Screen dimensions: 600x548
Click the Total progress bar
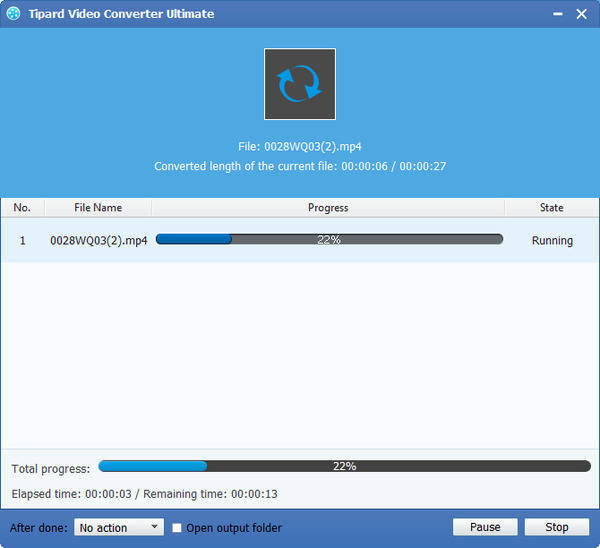344,466
